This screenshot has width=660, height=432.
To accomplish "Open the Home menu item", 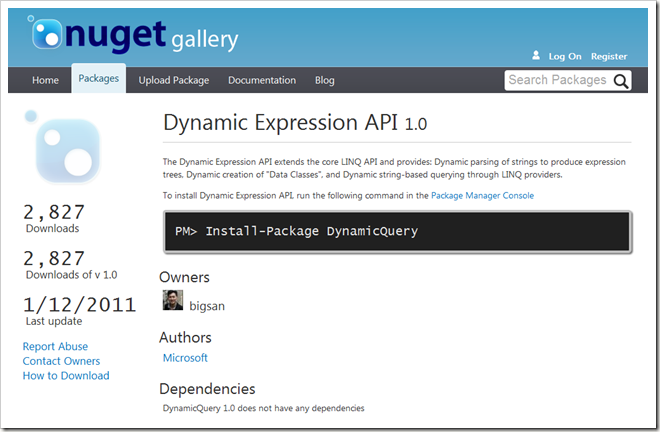I will (x=45, y=80).
